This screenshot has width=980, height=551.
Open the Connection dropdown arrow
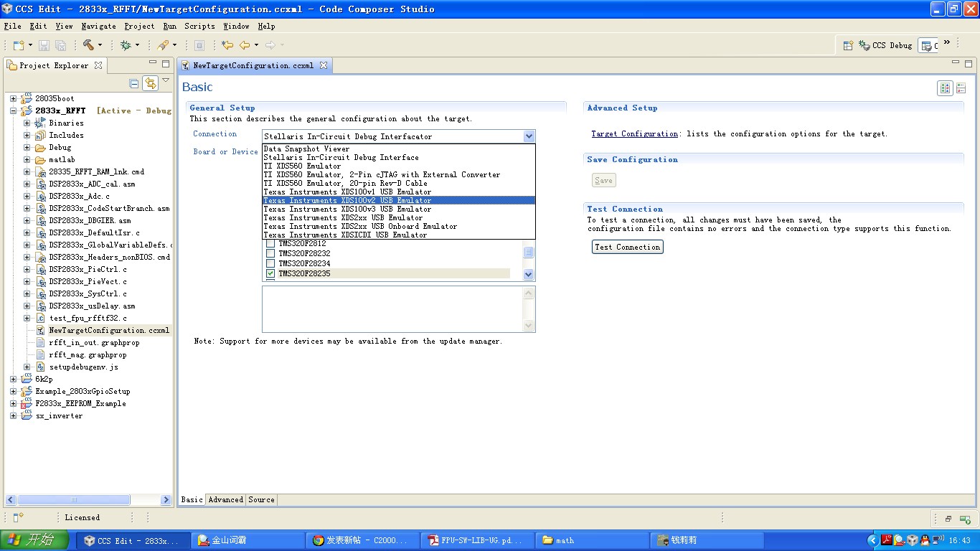[529, 136]
